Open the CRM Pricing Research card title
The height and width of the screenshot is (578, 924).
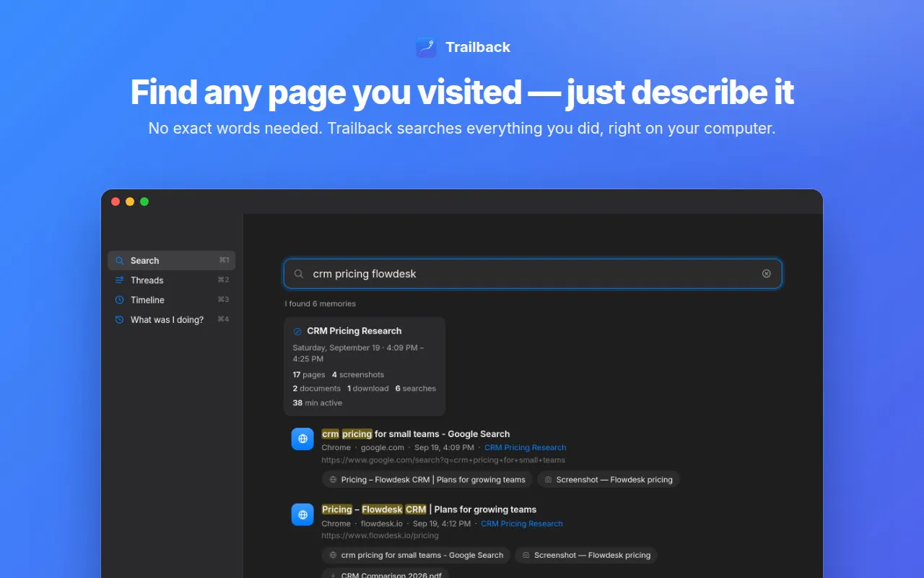click(354, 331)
